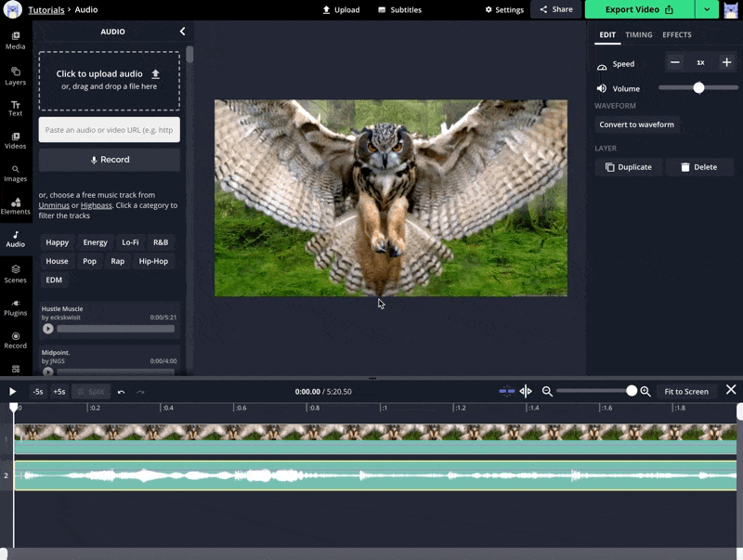Viewport: 743px width, 560px height.
Task: Open the Scenes sidebar panel
Action: (x=16, y=273)
